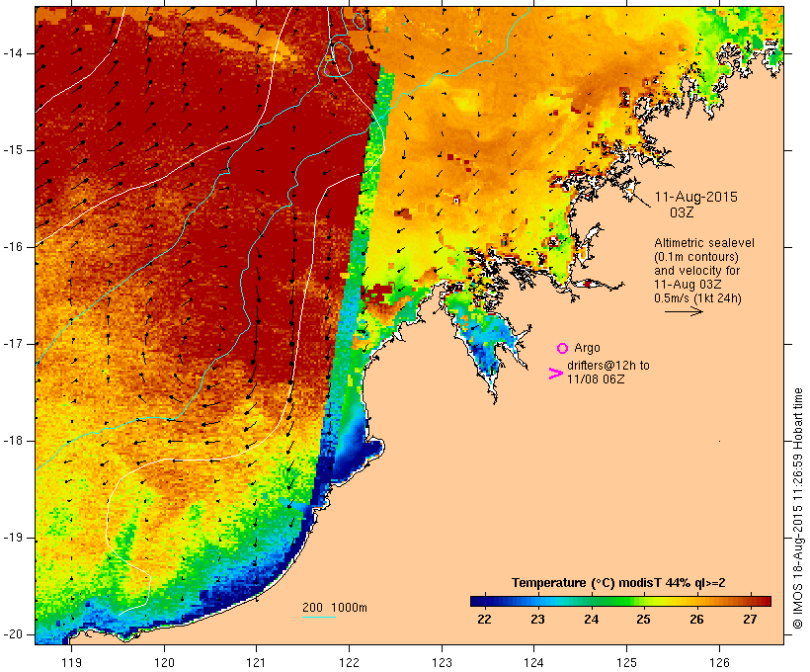Click the latitude axis label '-20'
Viewport: 810px width, 672px height.
[x=13, y=634]
